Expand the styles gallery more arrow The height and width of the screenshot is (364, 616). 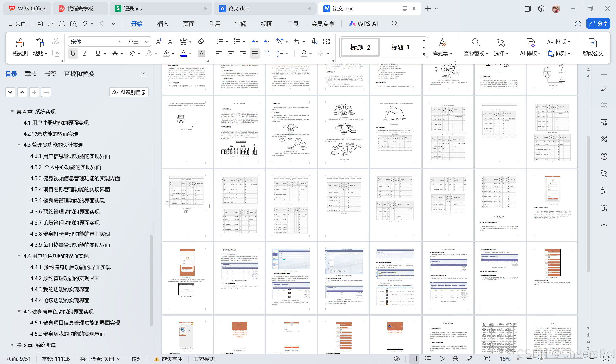click(424, 55)
